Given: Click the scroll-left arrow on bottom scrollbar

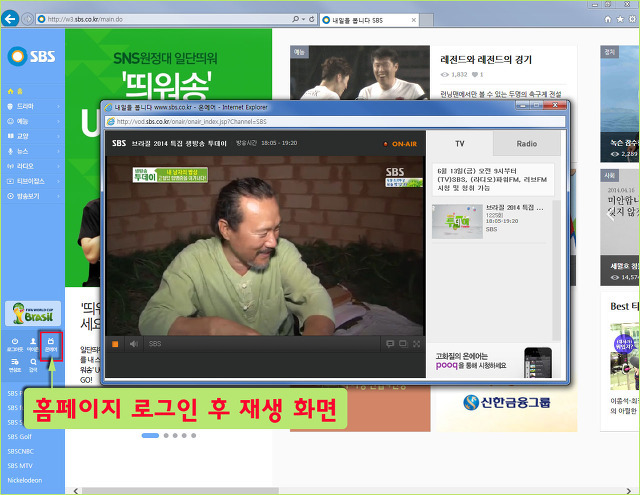Looking at the screenshot, I should (x=76, y=491).
